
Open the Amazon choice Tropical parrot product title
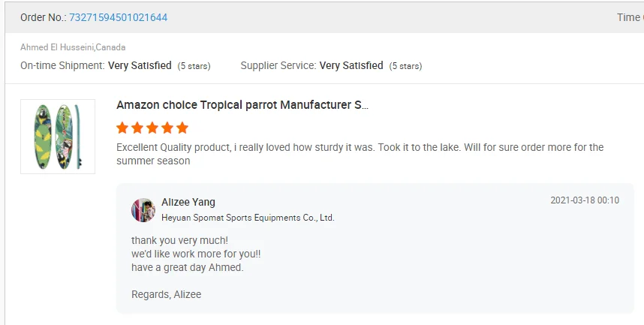[x=242, y=105]
